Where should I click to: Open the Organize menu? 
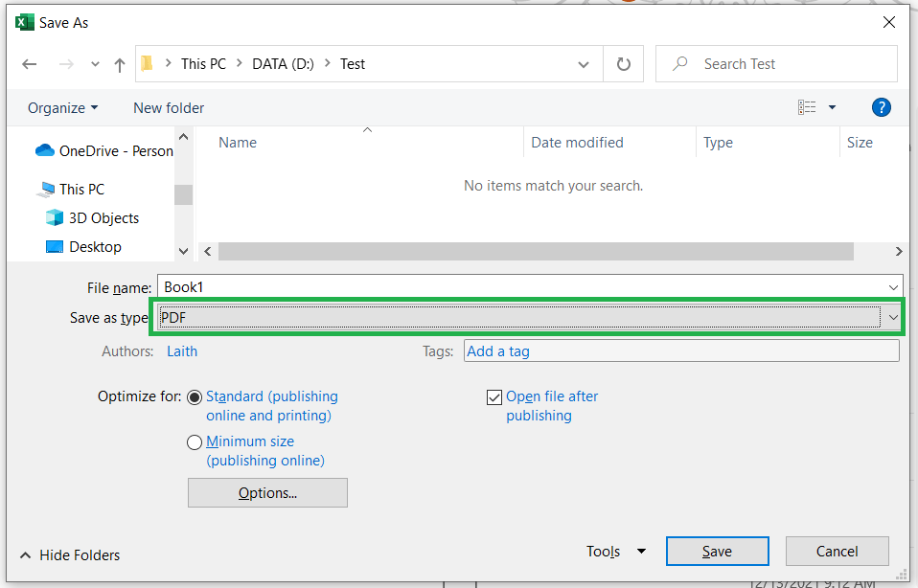point(62,108)
